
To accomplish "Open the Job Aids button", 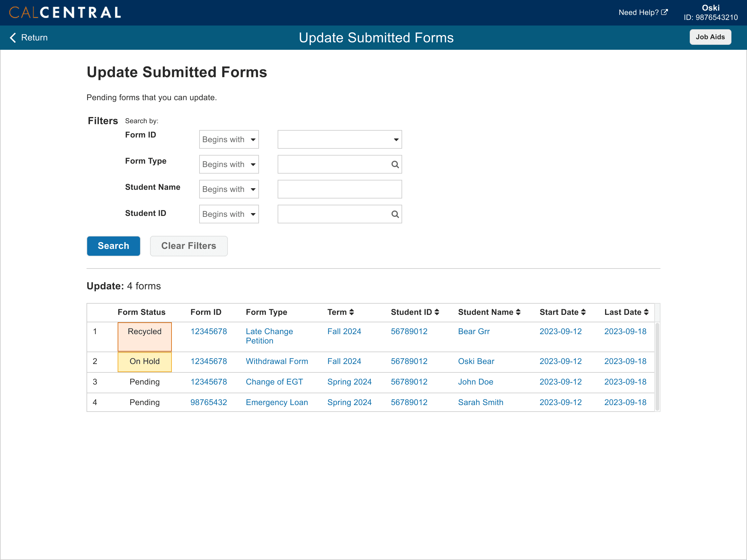I will tap(710, 37).
